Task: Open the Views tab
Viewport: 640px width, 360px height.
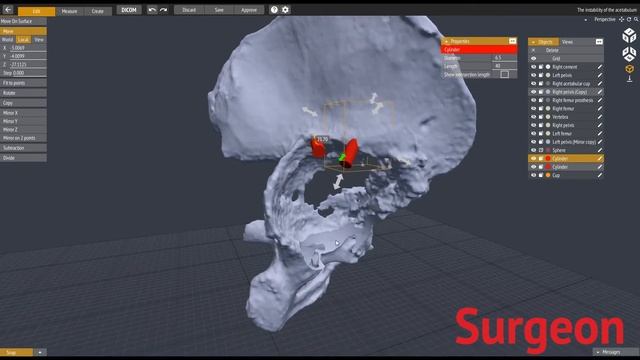Action: [x=567, y=42]
